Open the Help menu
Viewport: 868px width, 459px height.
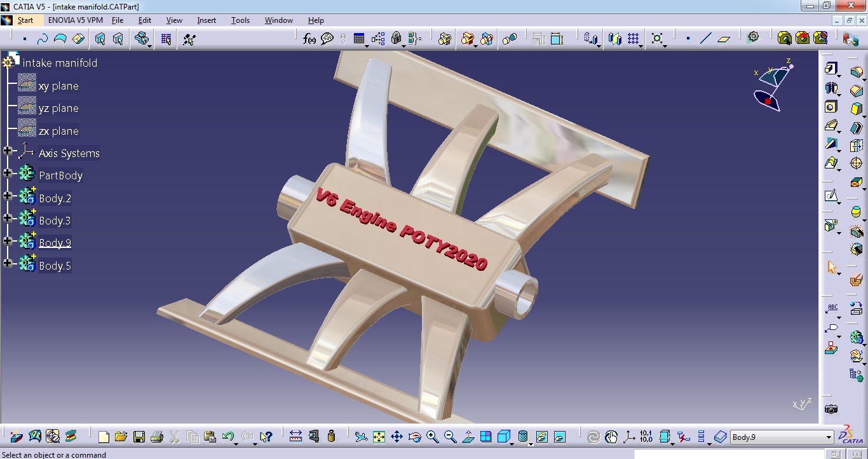tap(316, 20)
